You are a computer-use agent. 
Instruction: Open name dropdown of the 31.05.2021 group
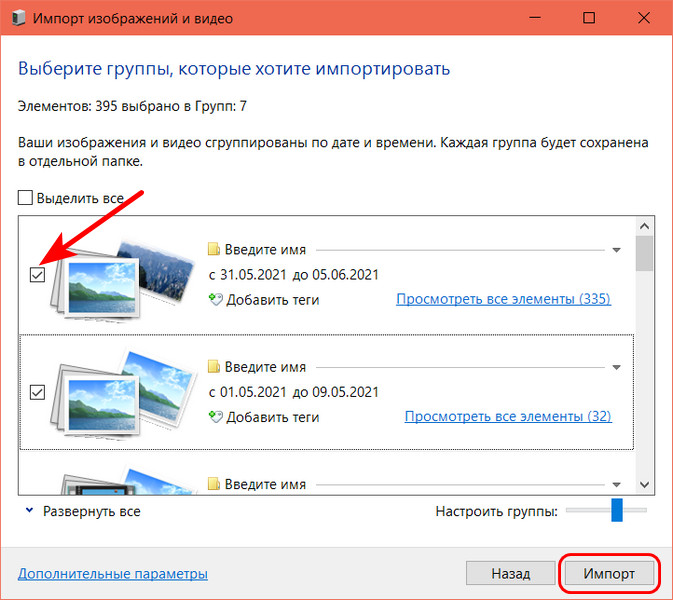(x=616, y=250)
